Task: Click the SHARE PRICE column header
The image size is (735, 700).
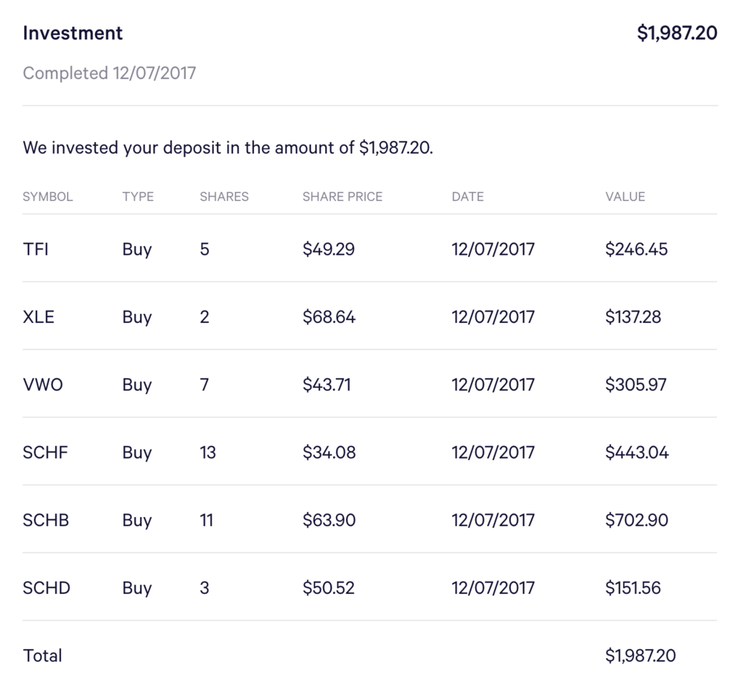Action: pos(342,197)
